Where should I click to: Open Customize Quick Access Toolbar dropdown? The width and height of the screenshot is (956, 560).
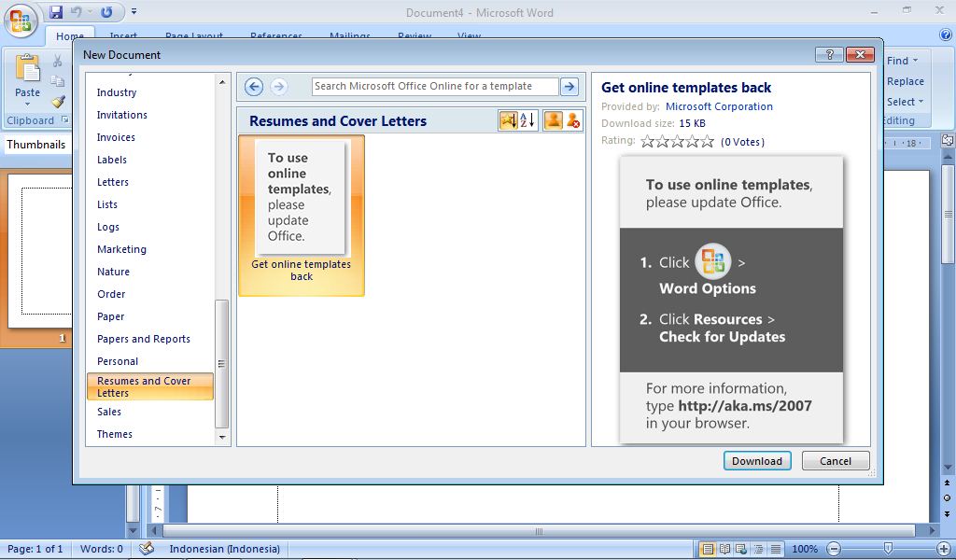tap(134, 11)
